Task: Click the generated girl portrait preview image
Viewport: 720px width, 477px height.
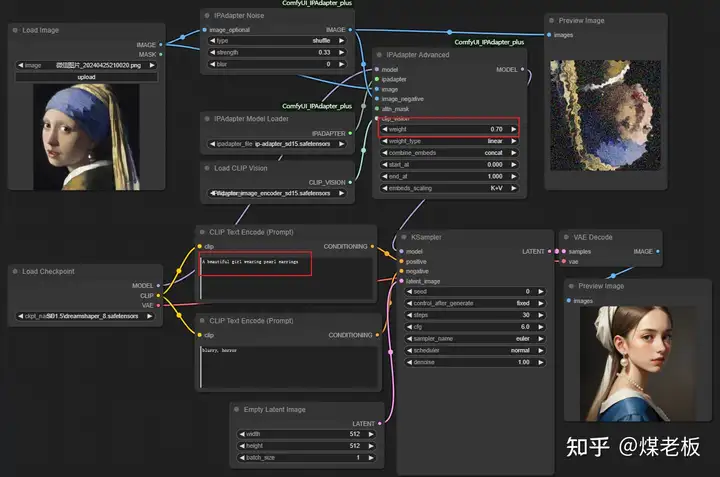Action: (x=638, y=364)
